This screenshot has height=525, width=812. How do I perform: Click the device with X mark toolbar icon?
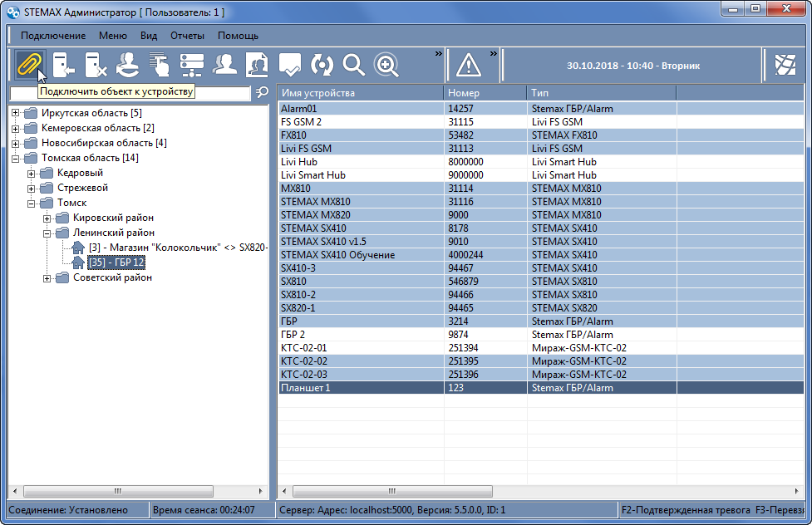point(96,66)
